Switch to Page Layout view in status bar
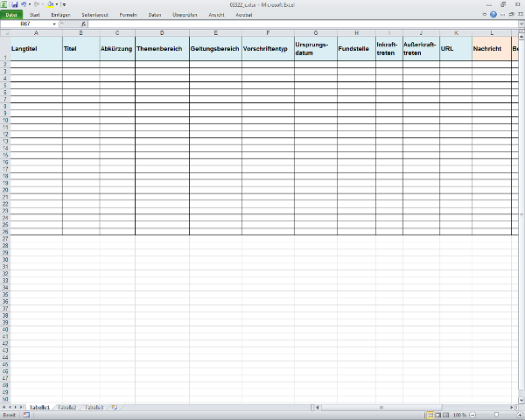Viewport: 525px width, 420px height. [x=437, y=415]
